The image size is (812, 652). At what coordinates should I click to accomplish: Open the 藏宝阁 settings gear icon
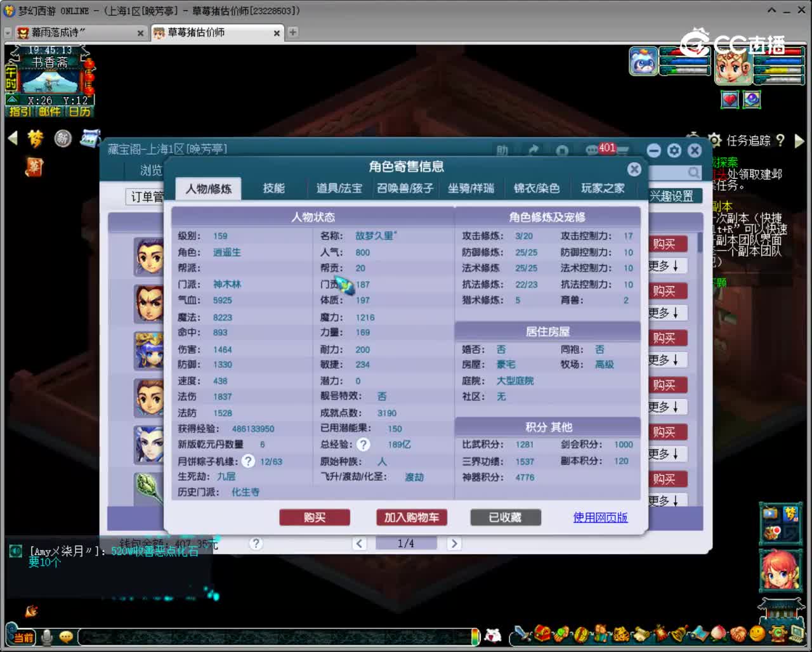pyautogui.click(x=674, y=150)
